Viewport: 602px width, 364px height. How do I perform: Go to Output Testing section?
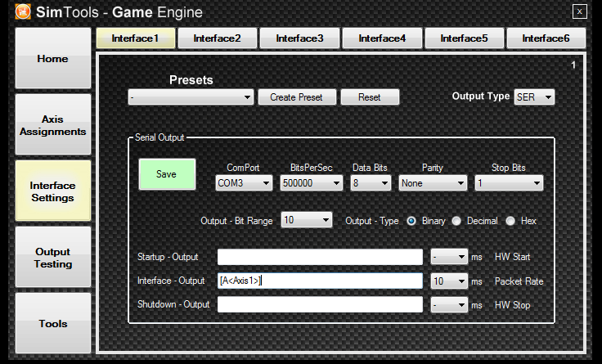(53, 258)
